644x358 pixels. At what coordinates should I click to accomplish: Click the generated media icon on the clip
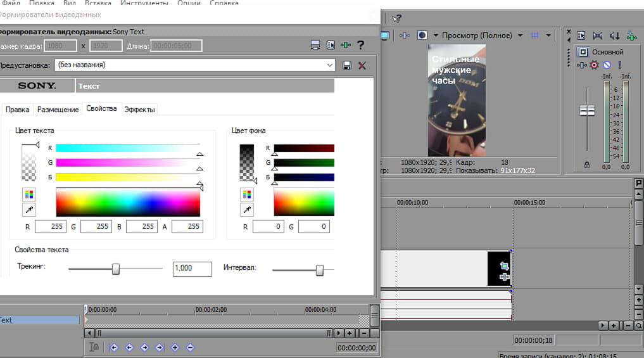click(504, 277)
